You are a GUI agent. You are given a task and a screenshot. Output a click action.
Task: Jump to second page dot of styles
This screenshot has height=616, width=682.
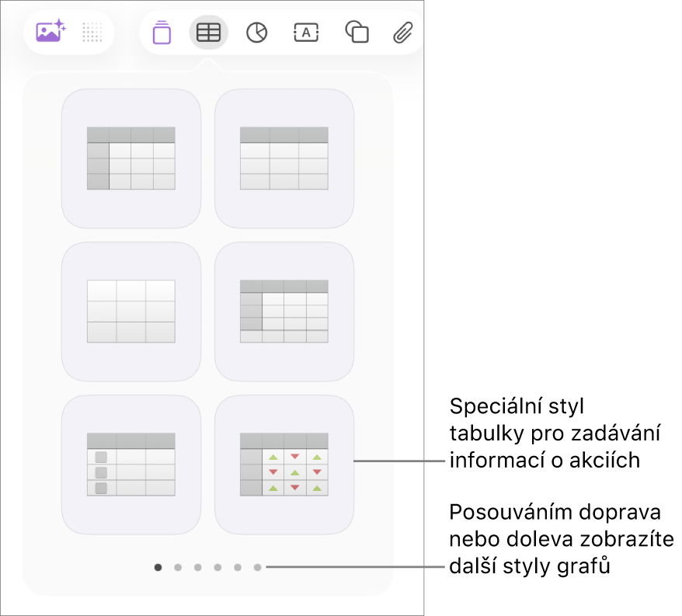point(178,567)
